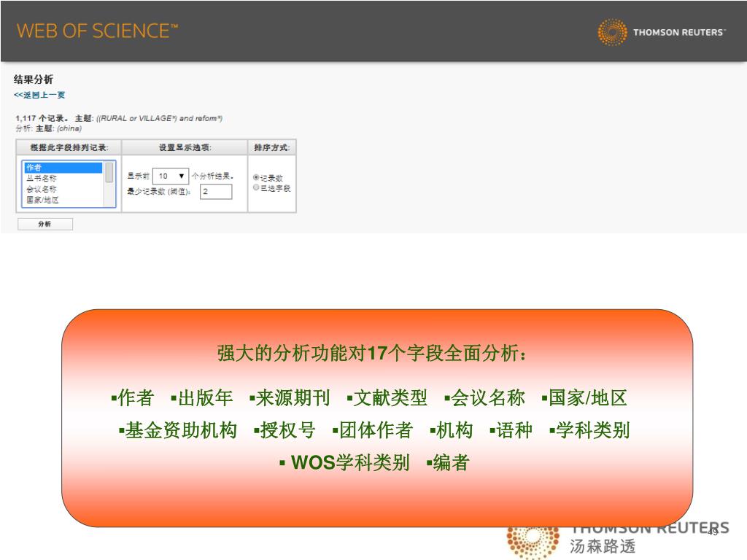Click the 语种 bullet text
Viewport: 747px width, 560px height.
[x=511, y=430]
